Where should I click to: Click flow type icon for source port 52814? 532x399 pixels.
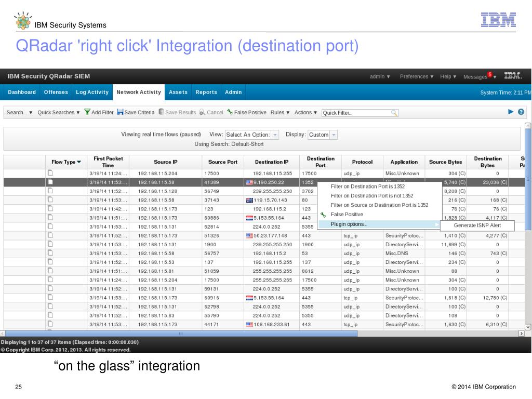coord(50,226)
